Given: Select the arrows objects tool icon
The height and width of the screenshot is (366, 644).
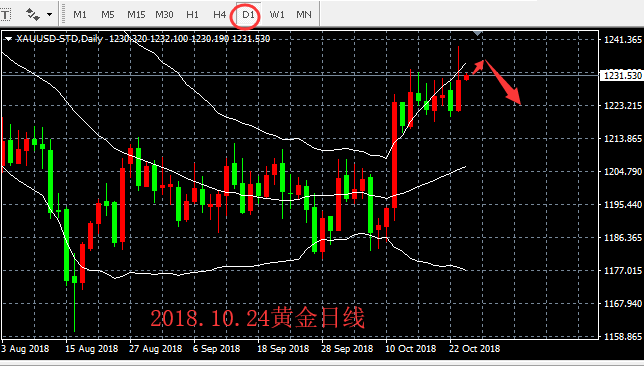Looking at the screenshot, I should point(32,15).
